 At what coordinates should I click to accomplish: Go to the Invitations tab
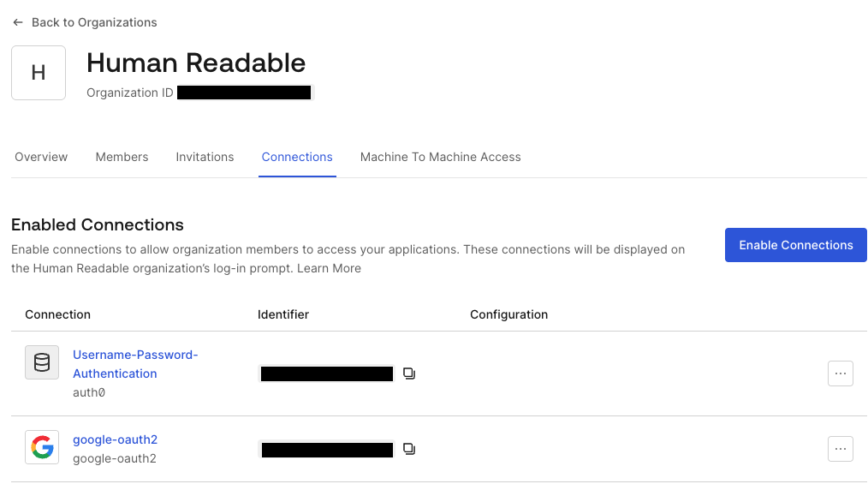click(205, 158)
